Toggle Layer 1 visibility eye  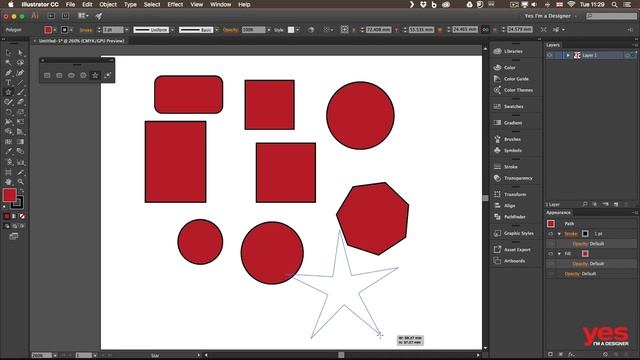[x=550, y=55]
